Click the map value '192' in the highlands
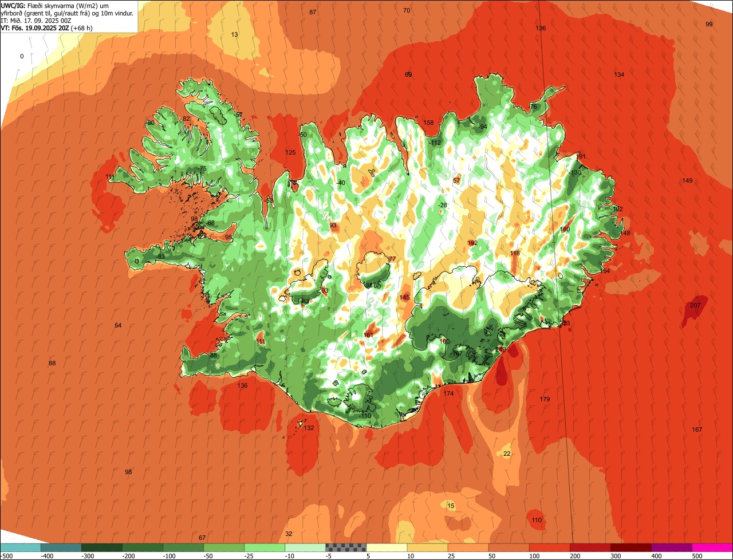Viewport: 733px width, 560px height. click(472, 243)
